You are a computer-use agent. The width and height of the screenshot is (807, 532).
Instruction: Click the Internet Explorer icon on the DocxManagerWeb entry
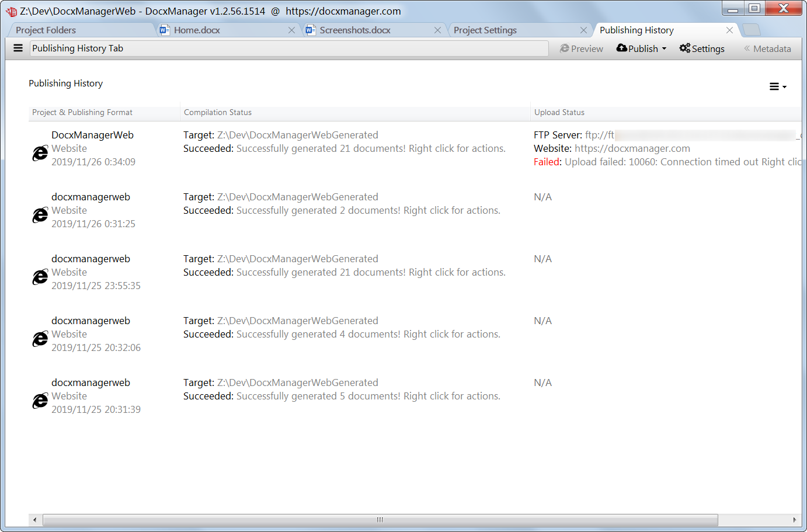click(x=40, y=153)
